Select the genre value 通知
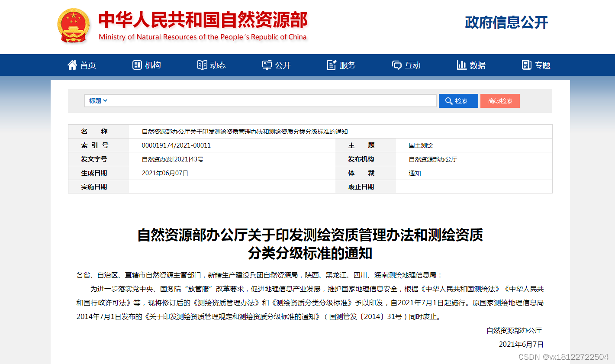This screenshot has height=364, width=615. coord(415,173)
